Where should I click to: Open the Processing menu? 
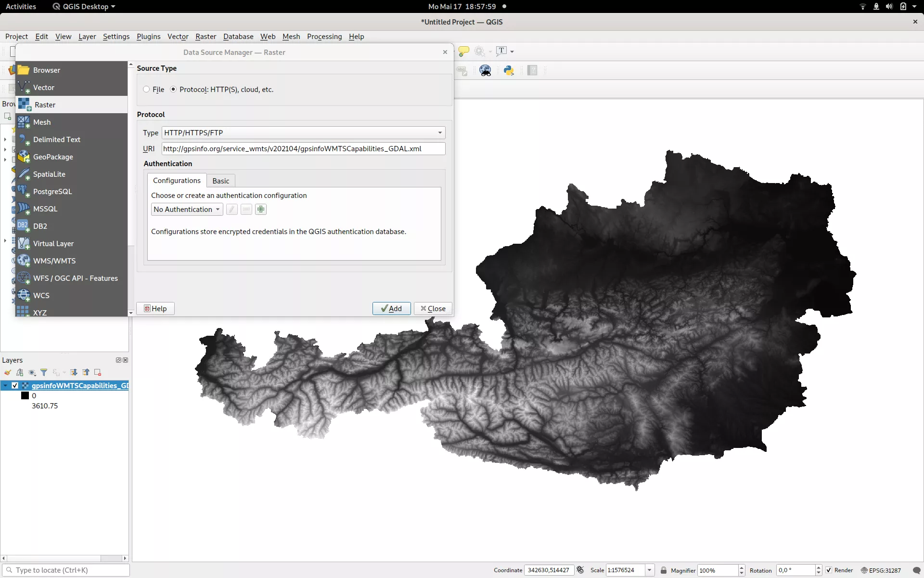(324, 37)
